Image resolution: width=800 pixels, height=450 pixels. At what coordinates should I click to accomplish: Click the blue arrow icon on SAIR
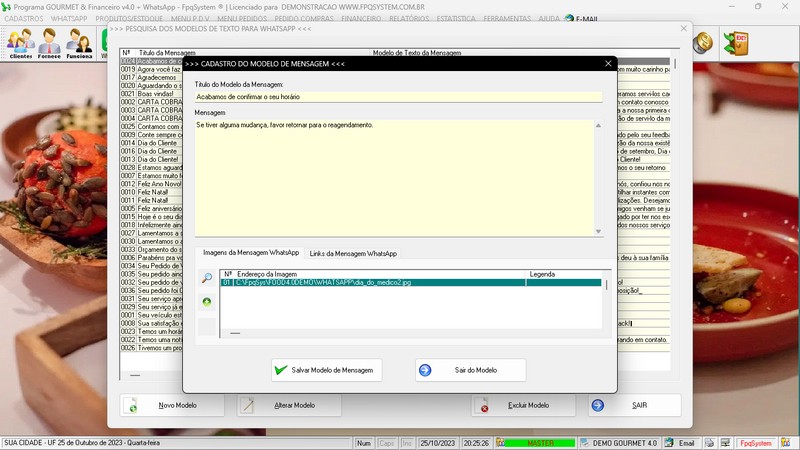click(x=598, y=405)
